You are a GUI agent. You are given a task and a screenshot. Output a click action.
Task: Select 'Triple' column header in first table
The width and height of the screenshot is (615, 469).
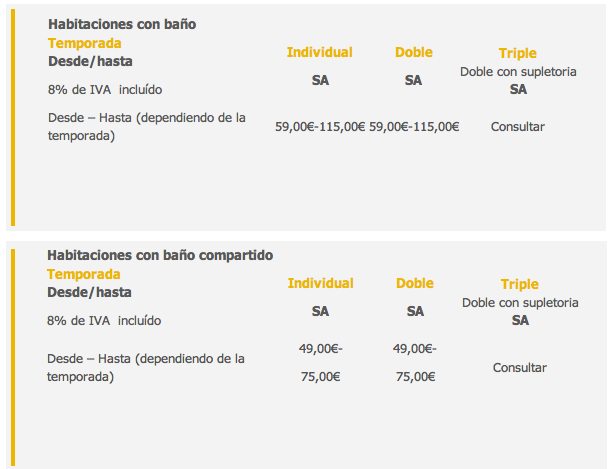tap(518, 53)
